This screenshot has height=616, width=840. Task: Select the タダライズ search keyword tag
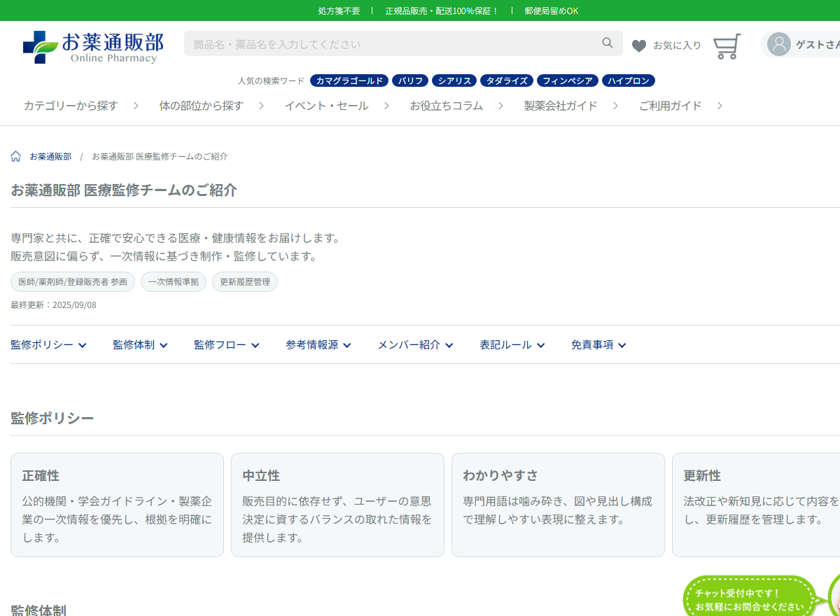(507, 80)
